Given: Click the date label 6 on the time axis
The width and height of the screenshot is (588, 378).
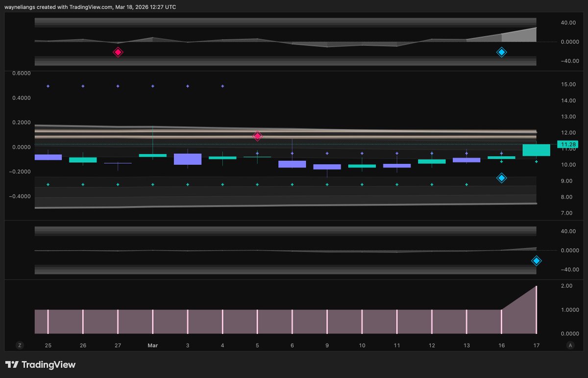Looking at the screenshot, I should pos(292,346).
